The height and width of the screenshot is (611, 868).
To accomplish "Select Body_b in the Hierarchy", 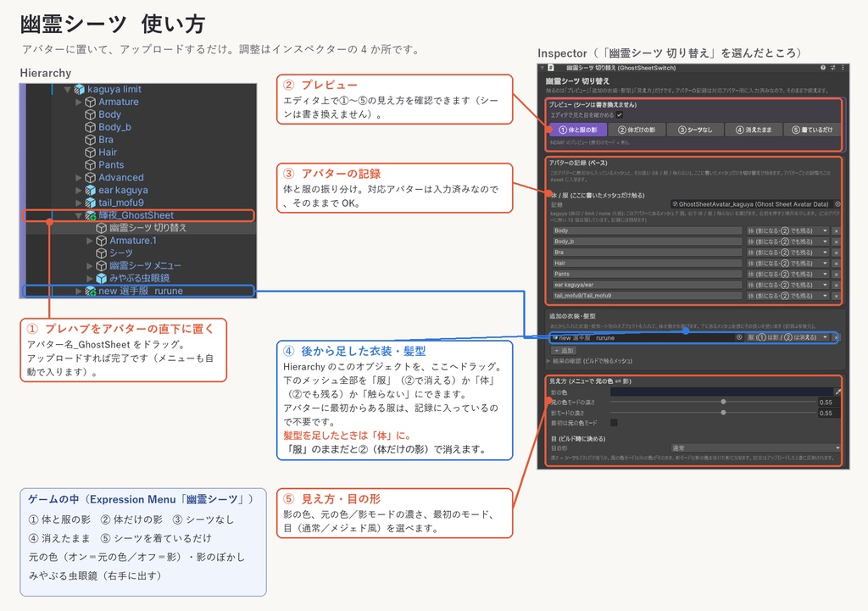I will (x=114, y=127).
